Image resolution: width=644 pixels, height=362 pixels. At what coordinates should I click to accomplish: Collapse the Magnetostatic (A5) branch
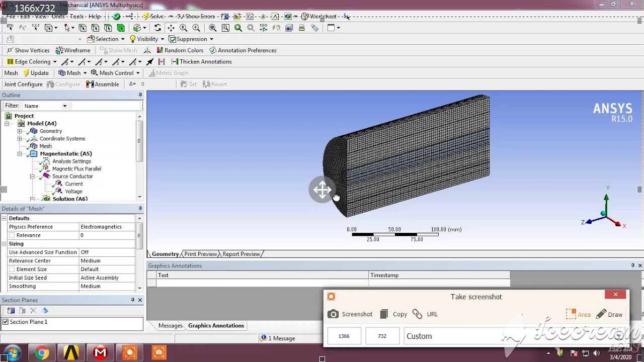[x=20, y=154]
